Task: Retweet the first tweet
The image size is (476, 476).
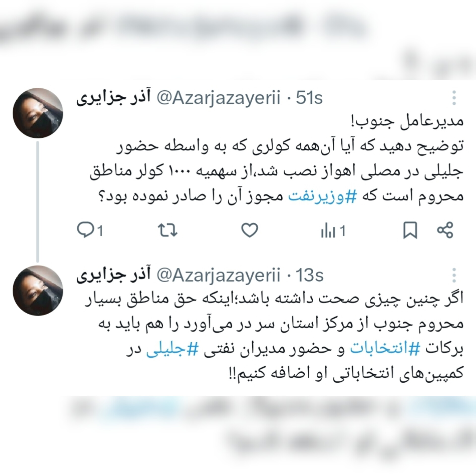Action: (168, 230)
